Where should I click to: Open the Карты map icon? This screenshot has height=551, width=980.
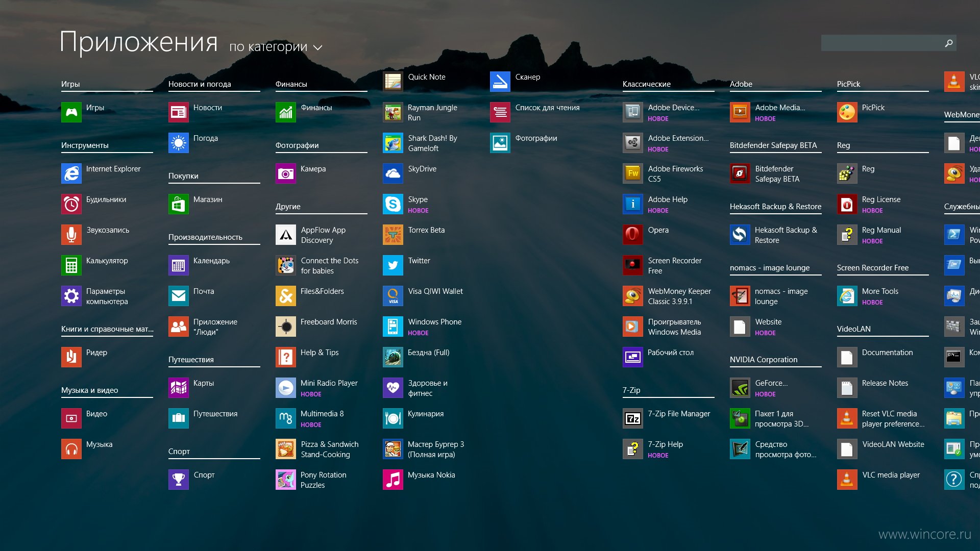coord(179,388)
